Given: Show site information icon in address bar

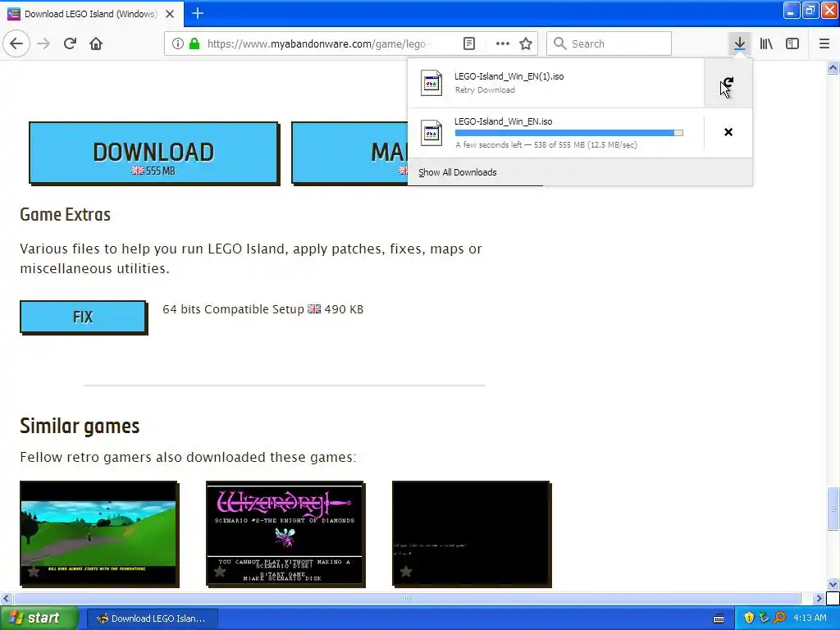Looking at the screenshot, I should 178,43.
